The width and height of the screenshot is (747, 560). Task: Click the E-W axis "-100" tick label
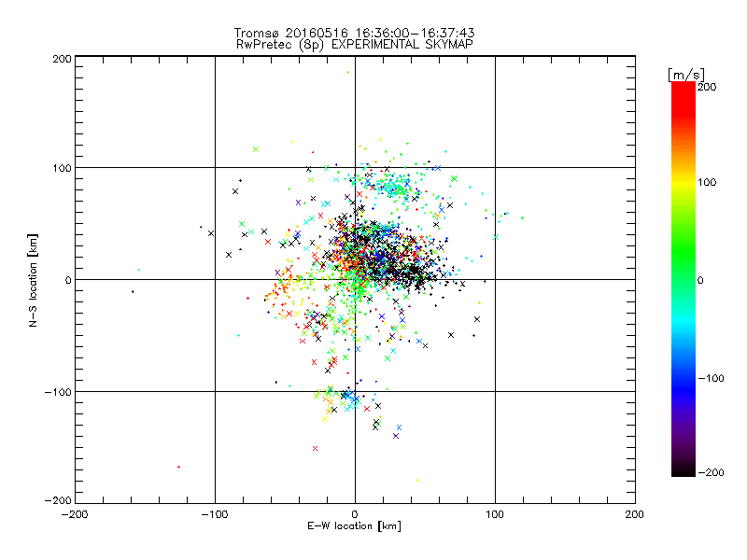(x=215, y=514)
